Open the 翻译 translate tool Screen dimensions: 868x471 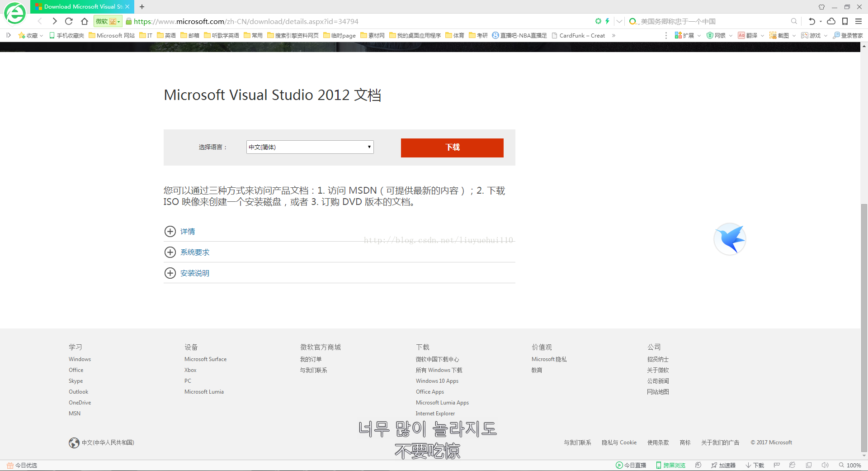pyautogui.click(x=751, y=35)
